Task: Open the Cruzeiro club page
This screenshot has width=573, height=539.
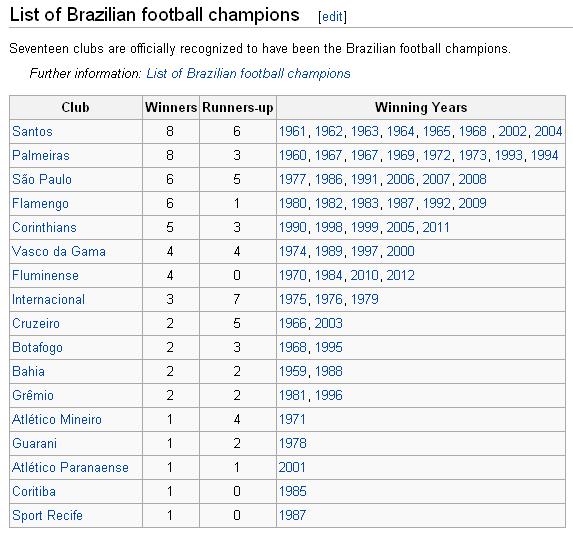Action: 36,323
